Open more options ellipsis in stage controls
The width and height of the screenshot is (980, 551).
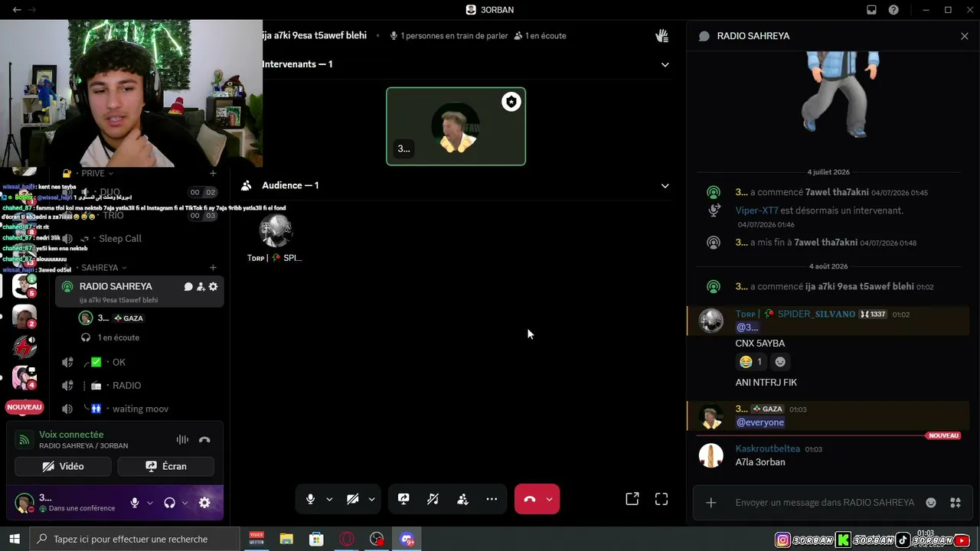point(492,499)
